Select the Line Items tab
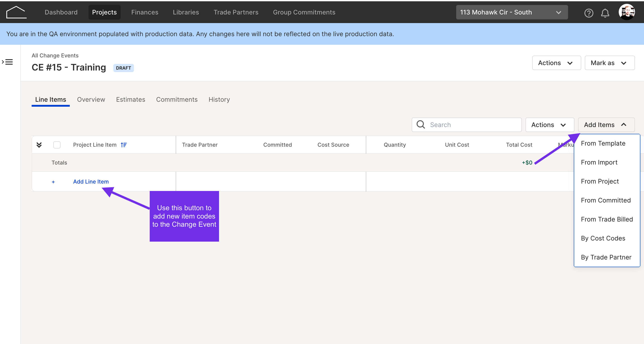 (x=51, y=100)
